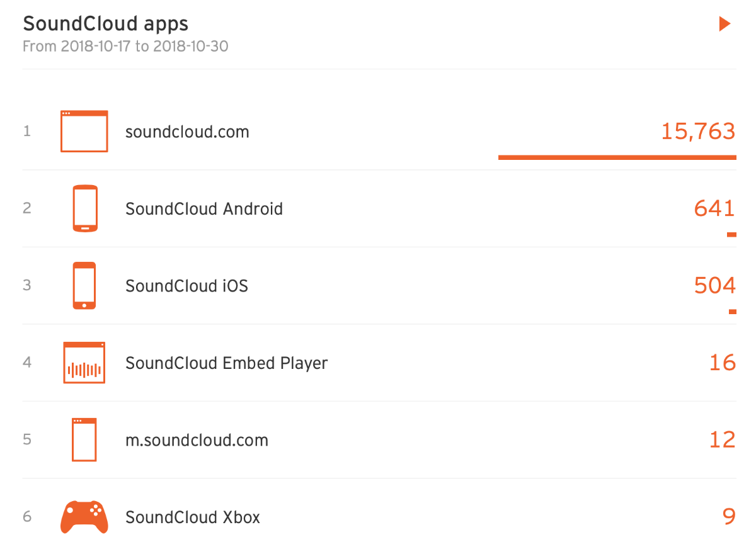Click the small bar below the 504 count
Viewport: 756px width, 554px height.
tap(731, 311)
